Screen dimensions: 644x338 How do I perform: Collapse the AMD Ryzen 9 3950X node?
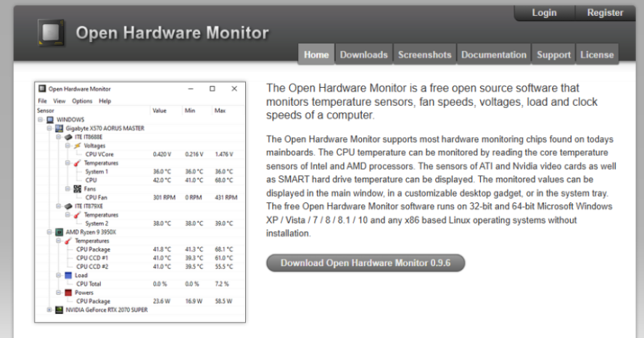click(49, 232)
